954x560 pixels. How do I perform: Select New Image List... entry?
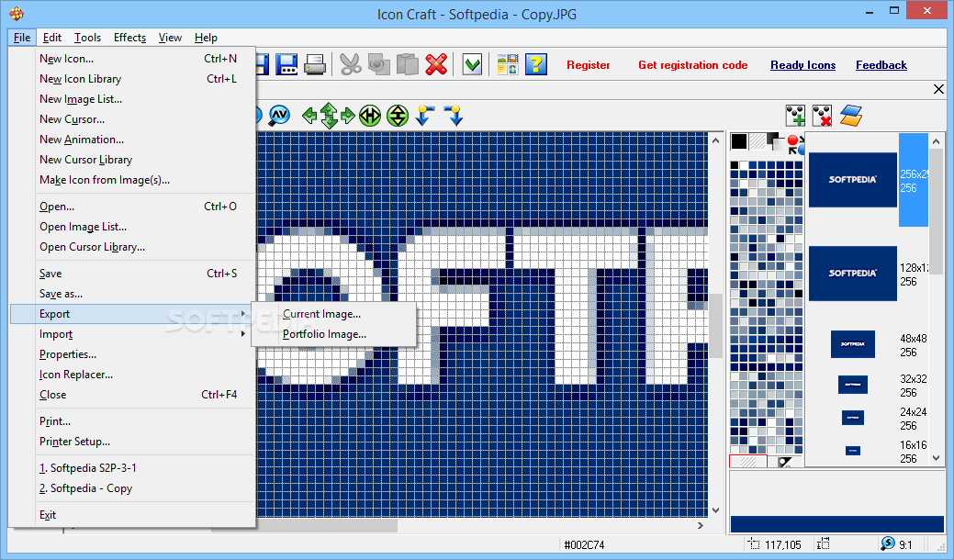131,98
